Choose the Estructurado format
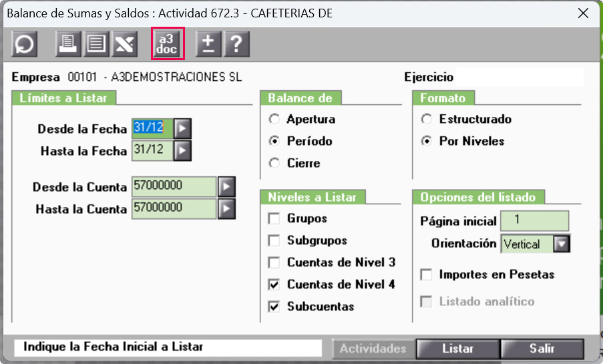This screenshot has height=364, width=603. pos(427,119)
